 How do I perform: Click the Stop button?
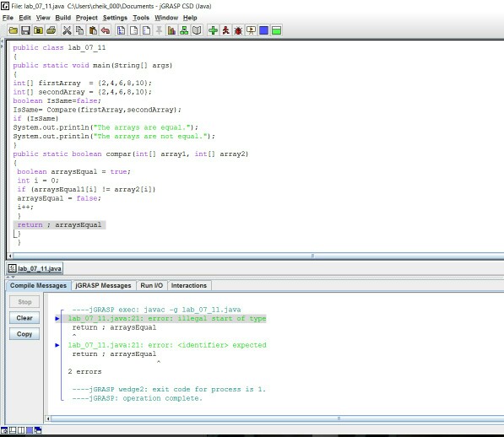(24, 302)
